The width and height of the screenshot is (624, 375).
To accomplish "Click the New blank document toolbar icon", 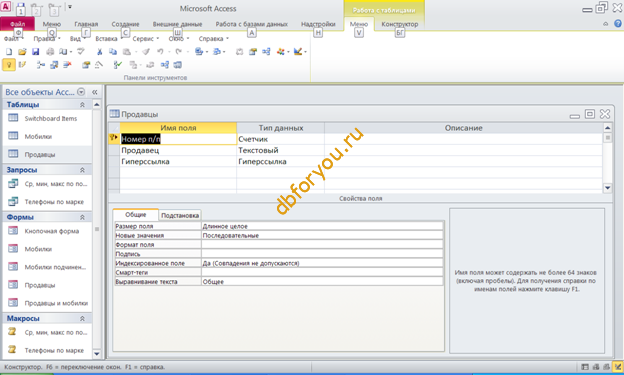I will coord(9,51).
